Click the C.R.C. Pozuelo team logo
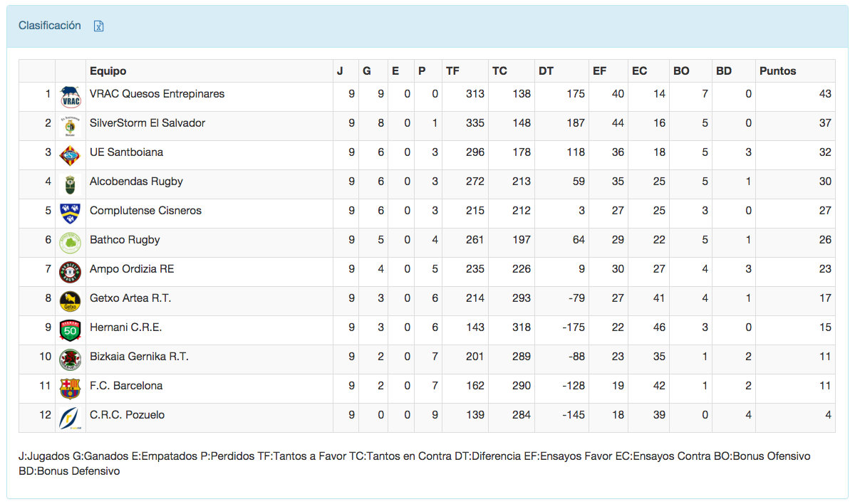 click(70, 416)
